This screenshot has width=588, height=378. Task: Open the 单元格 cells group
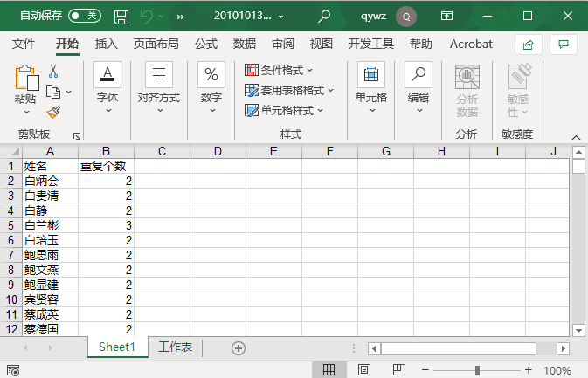coord(371,88)
